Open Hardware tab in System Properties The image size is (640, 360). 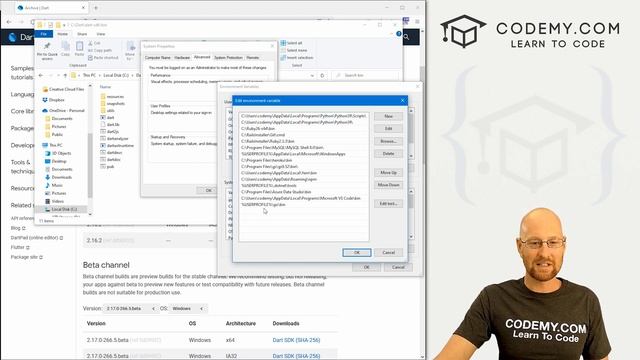click(182, 58)
